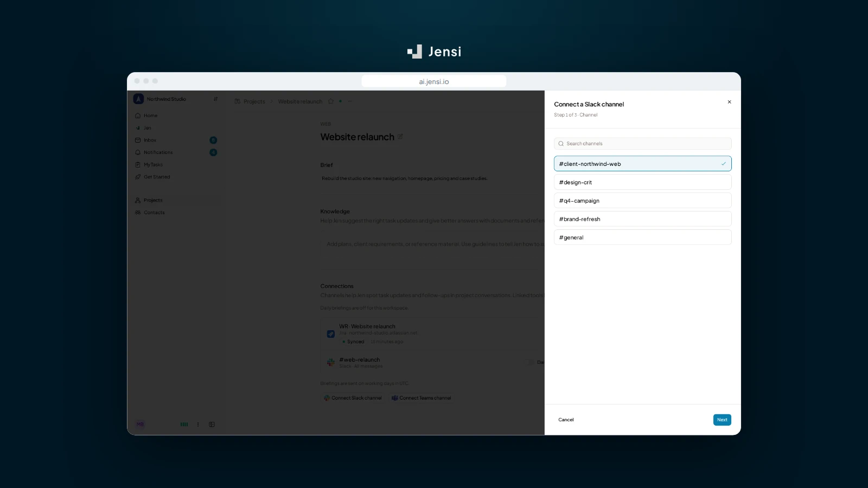The image size is (868, 488).
Task: Click Connect Slack channel button
Action: (353, 398)
